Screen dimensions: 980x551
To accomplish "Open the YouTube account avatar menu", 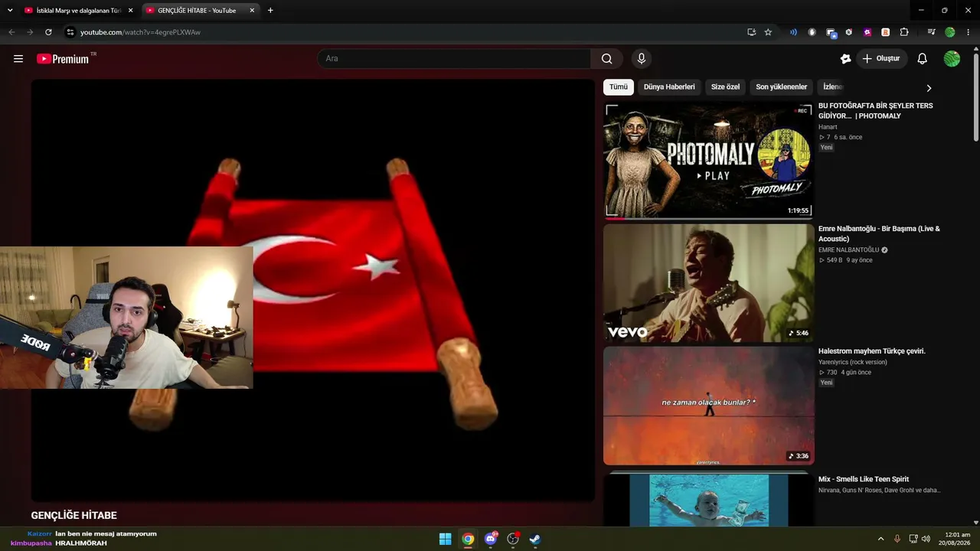I will click(952, 59).
